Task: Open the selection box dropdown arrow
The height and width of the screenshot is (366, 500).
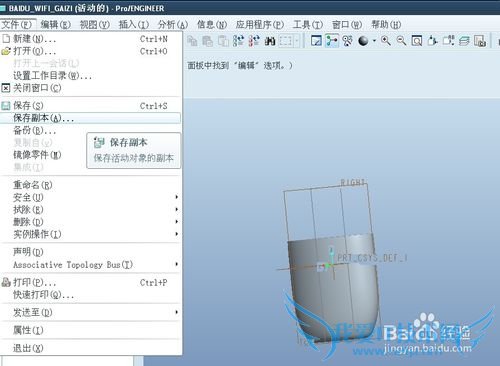Action: click(x=296, y=41)
